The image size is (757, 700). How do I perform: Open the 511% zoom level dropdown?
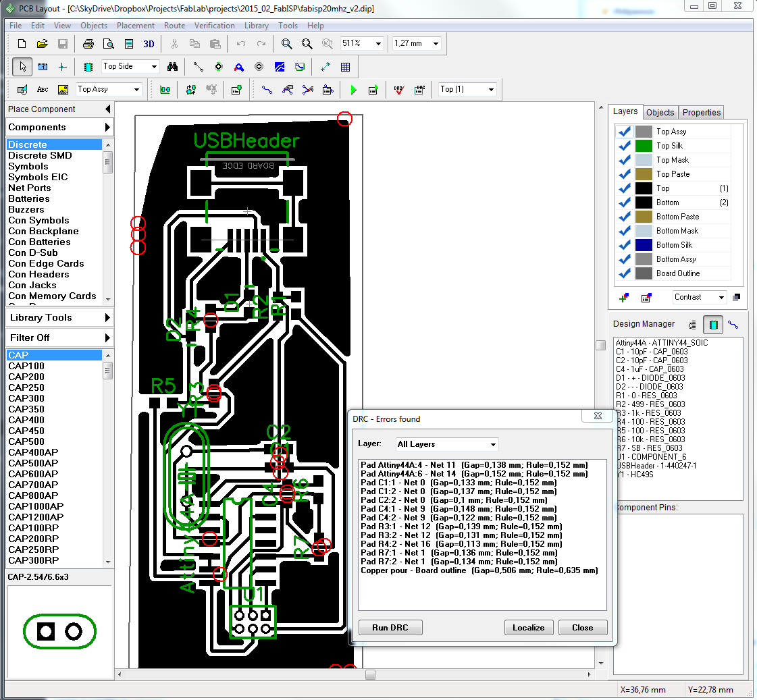pos(378,43)
